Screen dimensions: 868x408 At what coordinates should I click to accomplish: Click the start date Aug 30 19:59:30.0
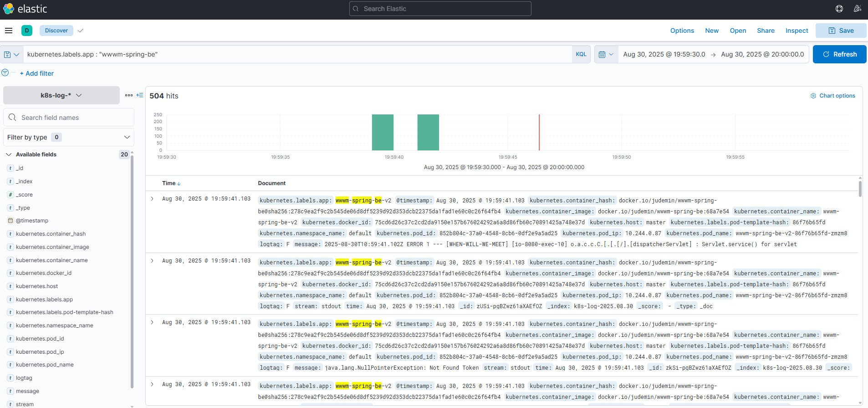coord(664,54)
